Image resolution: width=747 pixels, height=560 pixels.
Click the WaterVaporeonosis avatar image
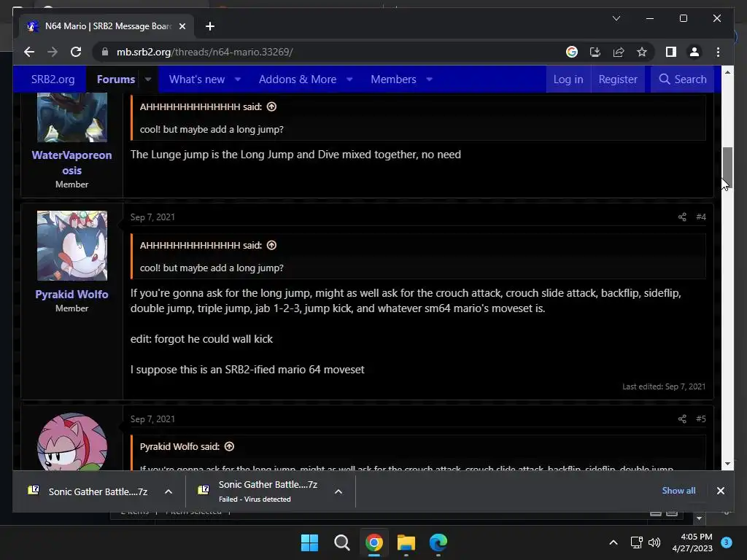pos(72,117)
